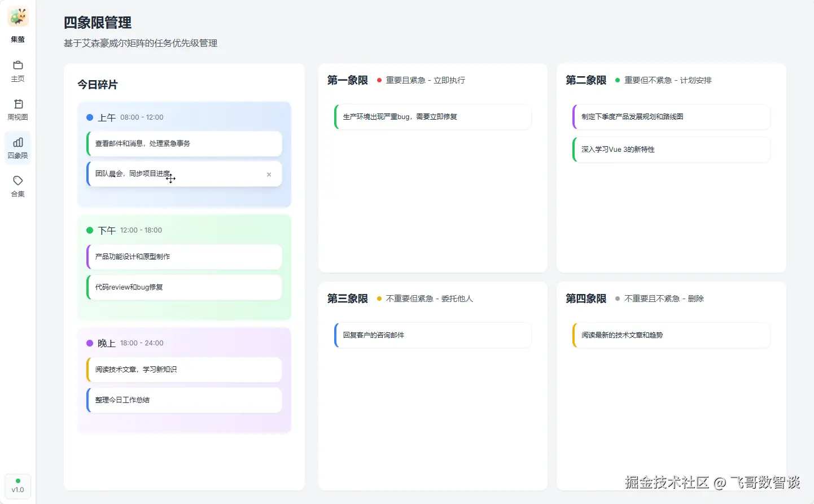Open the 生产环境出现严重bug task
Viewport: 814px width, 504px height.
point(433,117)
